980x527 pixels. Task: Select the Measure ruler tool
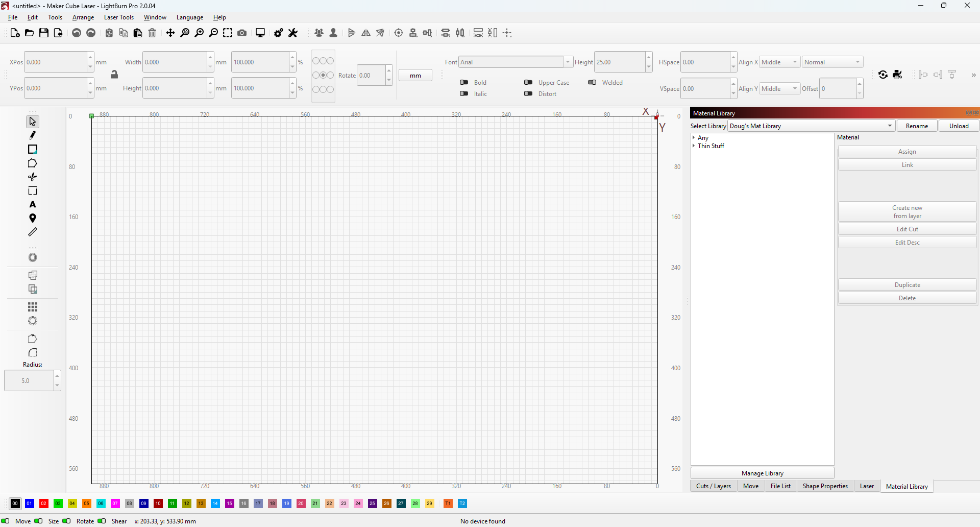tap(33, 232)
